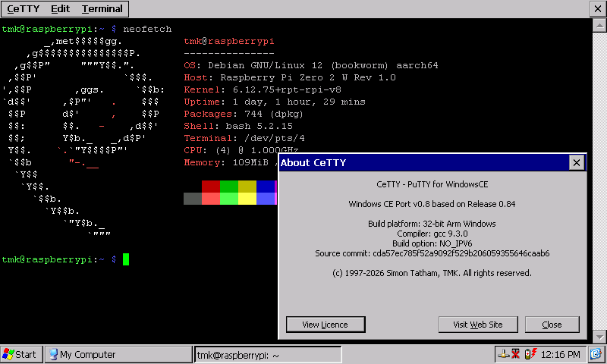Click the green terminal cursor block

(126, 259)
